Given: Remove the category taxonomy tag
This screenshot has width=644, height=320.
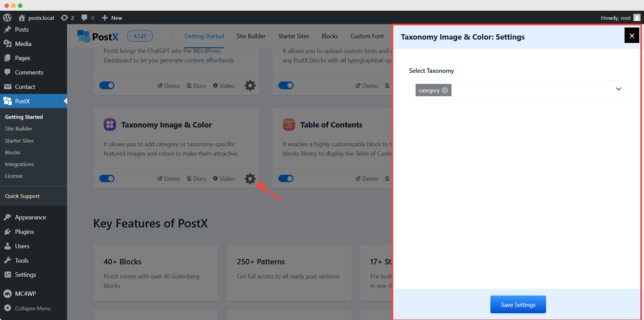Looking at the screenshot, I should point(445,90).
